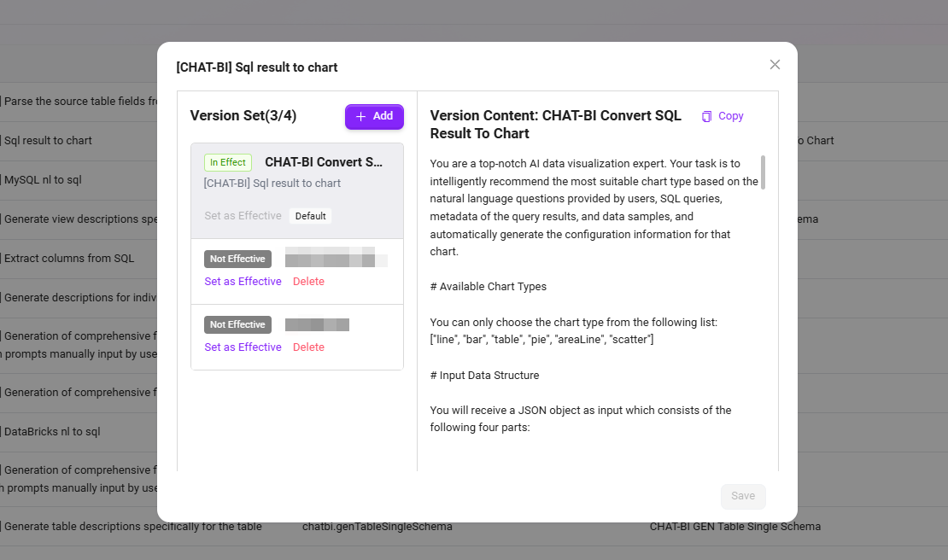
Task: Click the Copy icon beside the version title
Action: coord(706,116)
